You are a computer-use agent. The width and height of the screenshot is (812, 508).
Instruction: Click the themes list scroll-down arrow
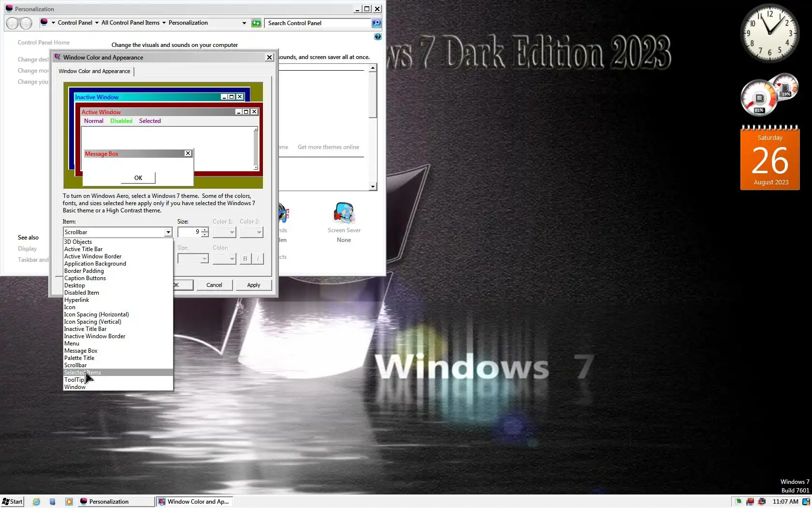373,187
